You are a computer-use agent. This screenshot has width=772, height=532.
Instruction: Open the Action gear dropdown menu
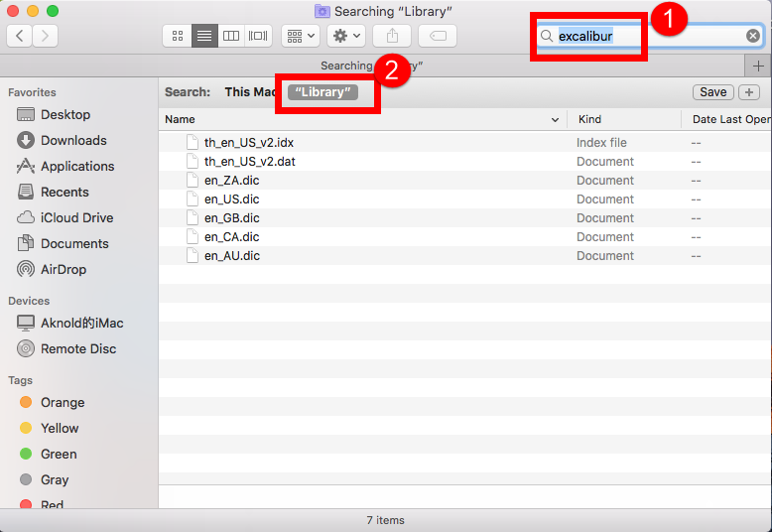click(346, 36)
